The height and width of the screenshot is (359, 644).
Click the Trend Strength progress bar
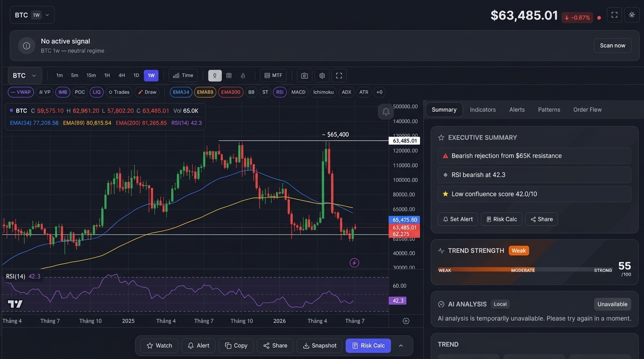pyautogui.click(x=525, y=270)
